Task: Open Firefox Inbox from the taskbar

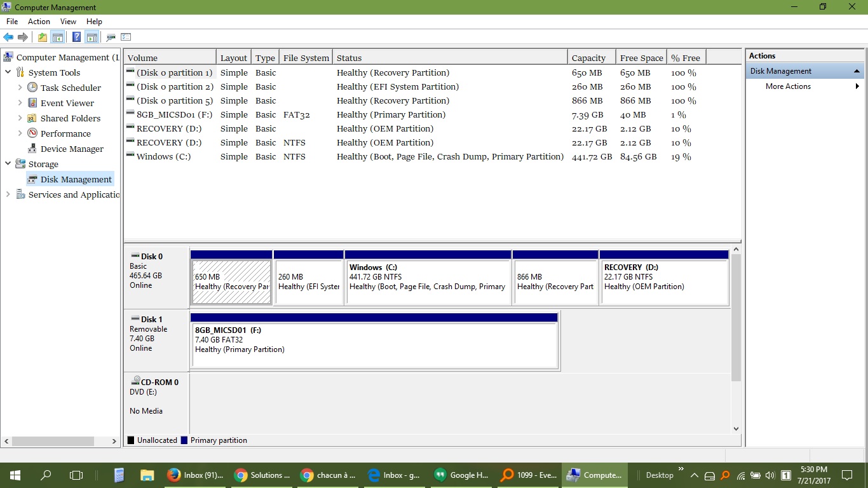Action: 195,475
